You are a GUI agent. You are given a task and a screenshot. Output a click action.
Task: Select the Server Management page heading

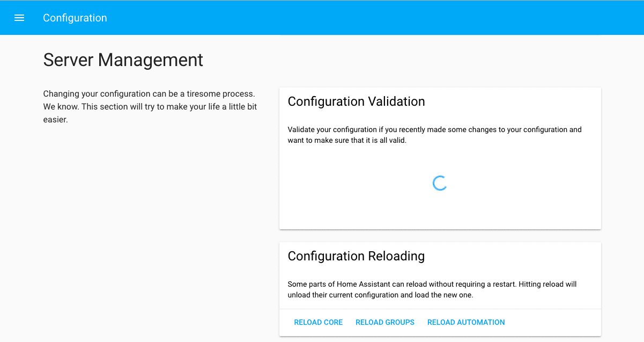tap(123, 60)
